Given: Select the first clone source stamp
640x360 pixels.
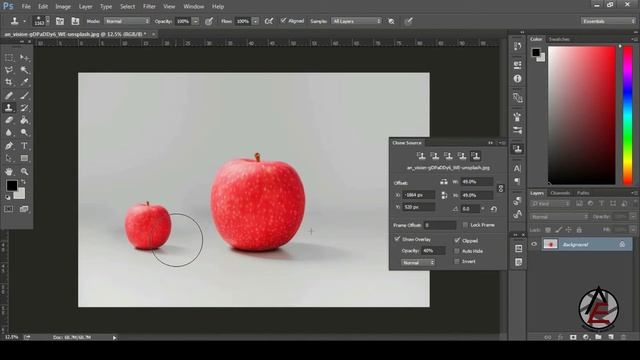Looking at the screenshot, I should point(421,156).
